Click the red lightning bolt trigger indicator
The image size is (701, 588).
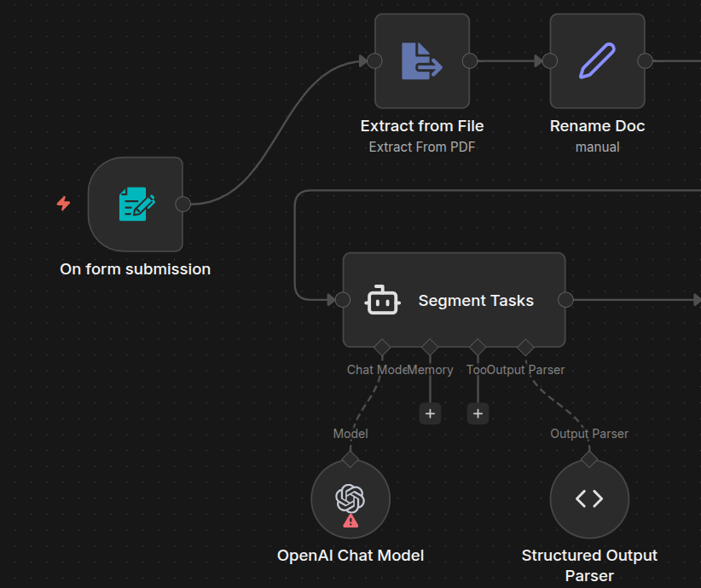pyautogui.click(x=63, y=204)
